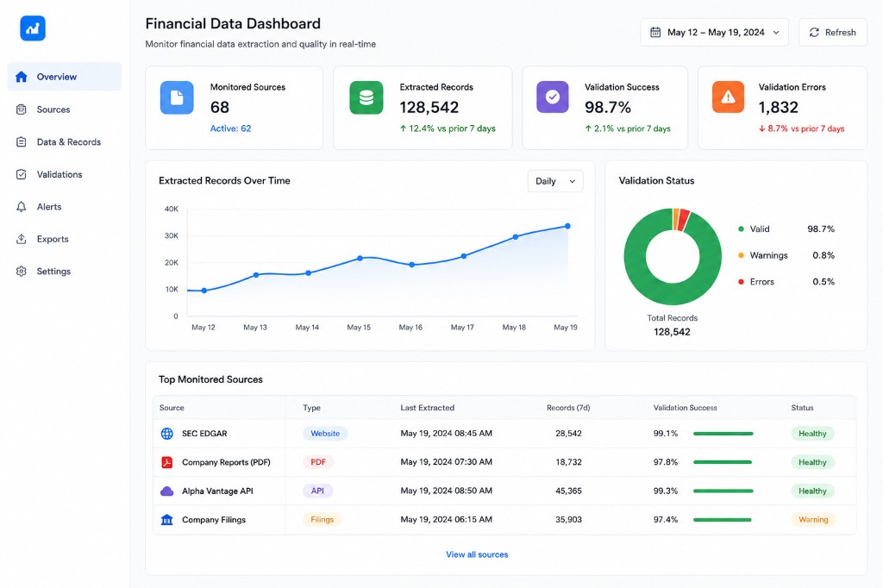Click the red PDF icon for Company Reports
The image size is (883, 588).
tap(167, 462)
